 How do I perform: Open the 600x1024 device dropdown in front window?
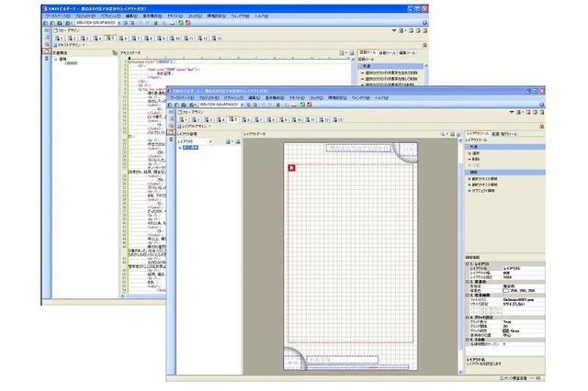tap(240, 104)
